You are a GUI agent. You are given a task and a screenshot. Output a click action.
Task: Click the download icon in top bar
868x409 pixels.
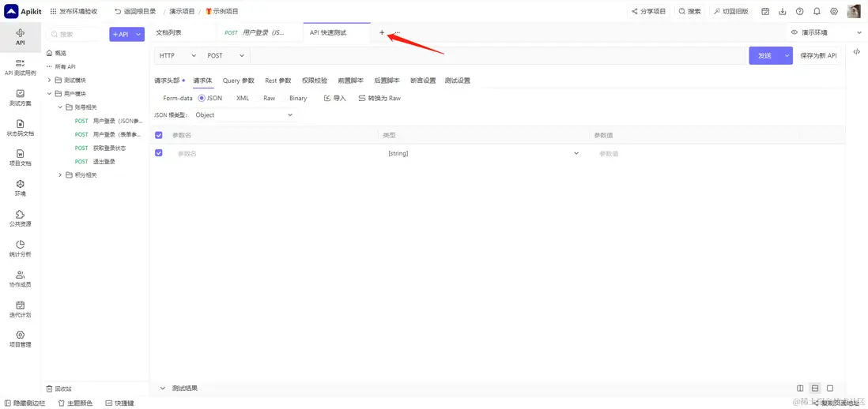[x=782, y=11]
